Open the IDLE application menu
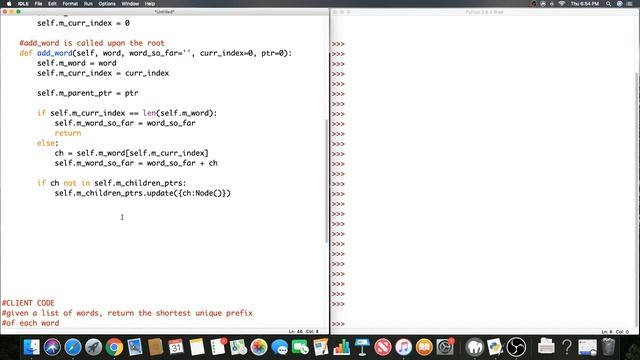640x360 pixels. (23, 4)
